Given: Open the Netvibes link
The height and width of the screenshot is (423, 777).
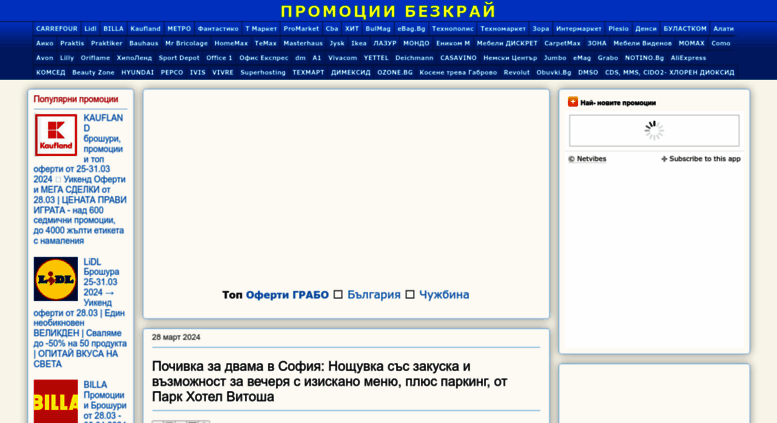Looking at the screenshot, I should 587,159.
